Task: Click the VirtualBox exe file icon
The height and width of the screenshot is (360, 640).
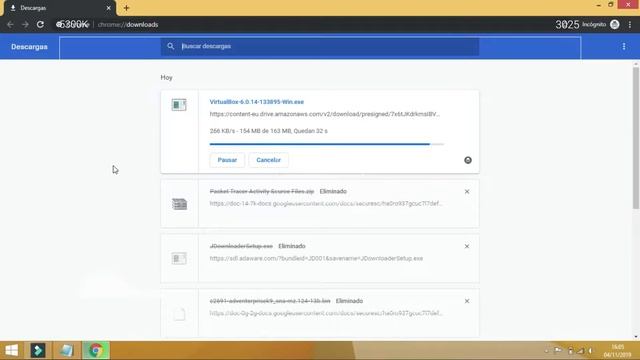Action: (x=179, y=105)
